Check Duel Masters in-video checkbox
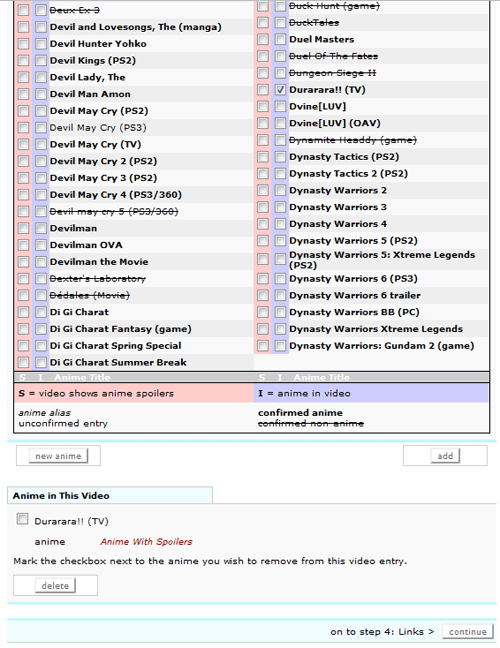The width and height of the screenshot is (500, 648). point(280,39)
